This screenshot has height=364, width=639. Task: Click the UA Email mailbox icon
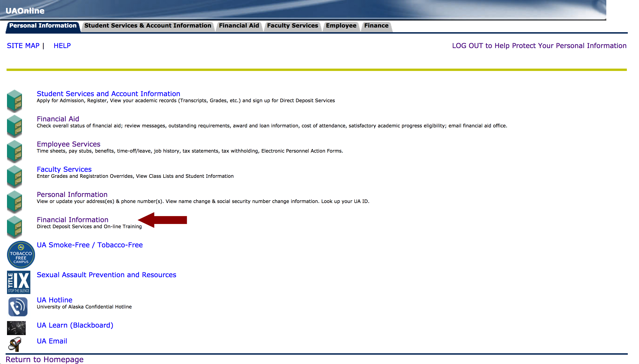click(x=15, y=344)
